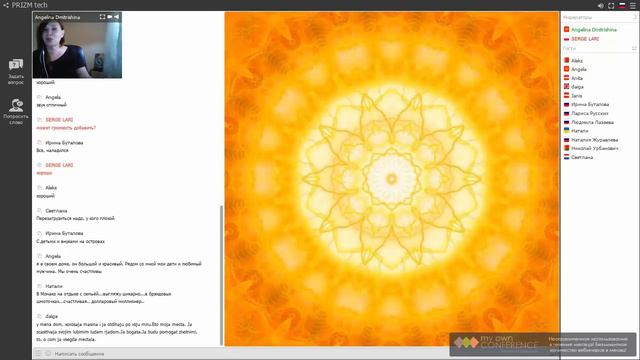Screen dimensions: 640x360
Task: Select guest Лариса Русских in participants list
Action: tap(589, 113)
